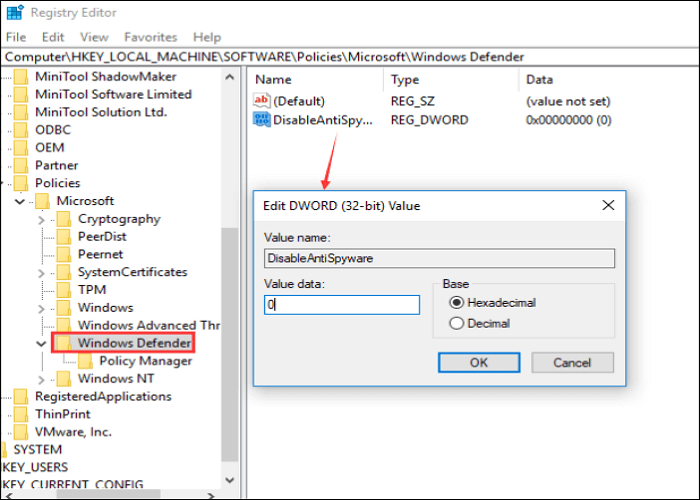Image resolution: width=700 pixels, height=500 pixels.
Task: Click the Partner folder icon
Action: [x=21, y=166]
